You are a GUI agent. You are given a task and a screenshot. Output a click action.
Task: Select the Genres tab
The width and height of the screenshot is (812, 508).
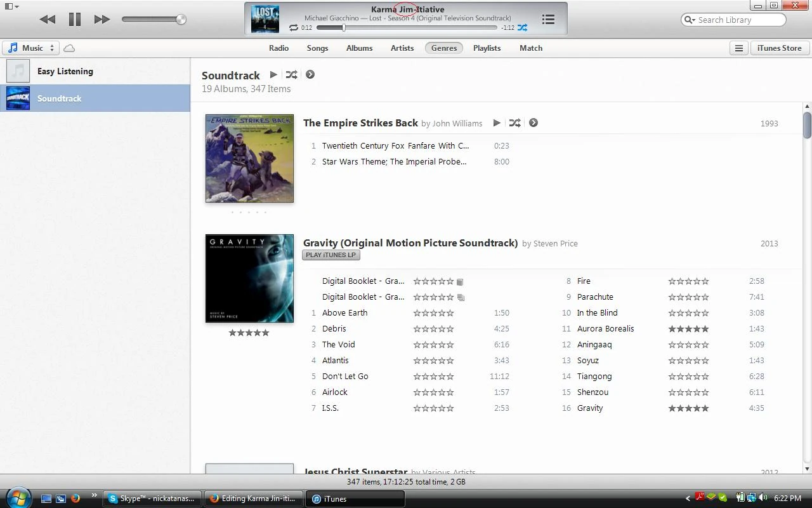tap(444, 48)
